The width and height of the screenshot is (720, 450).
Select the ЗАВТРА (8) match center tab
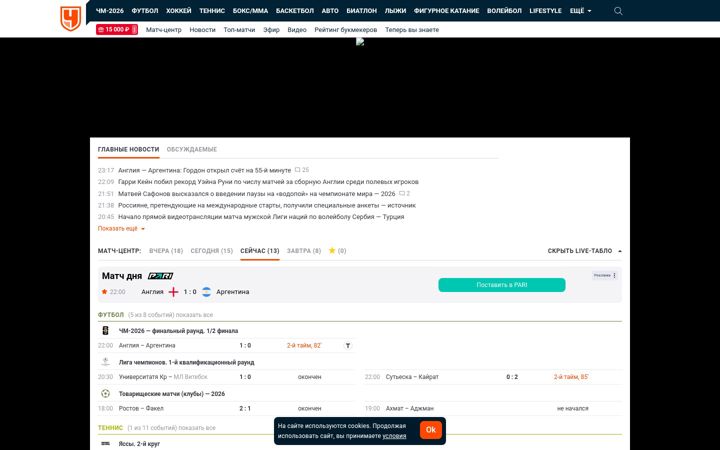pyautogui.click(x=304, y=251)
